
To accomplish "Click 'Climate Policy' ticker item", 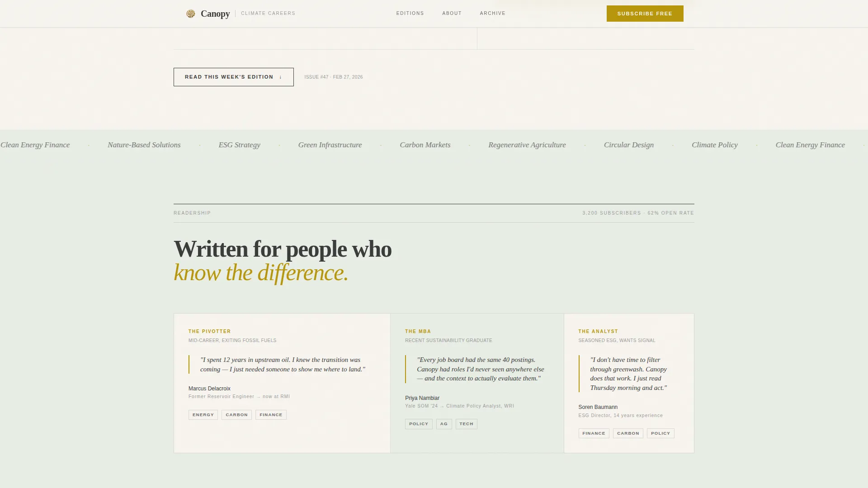I will (x=715, y=145).
